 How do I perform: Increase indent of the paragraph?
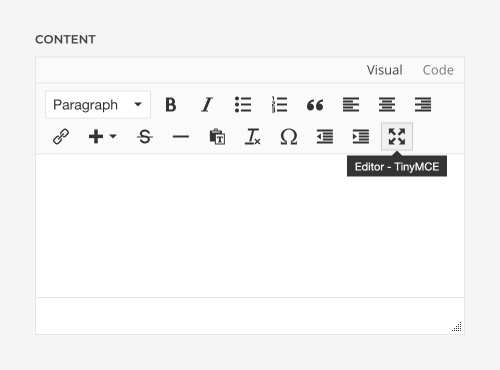361,137
